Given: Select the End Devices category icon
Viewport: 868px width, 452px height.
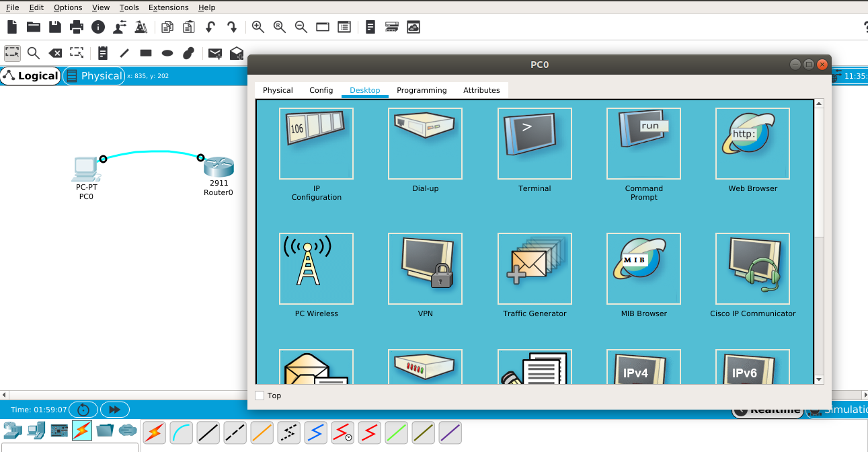Looking at the screenshot, I should coord(36,430).
